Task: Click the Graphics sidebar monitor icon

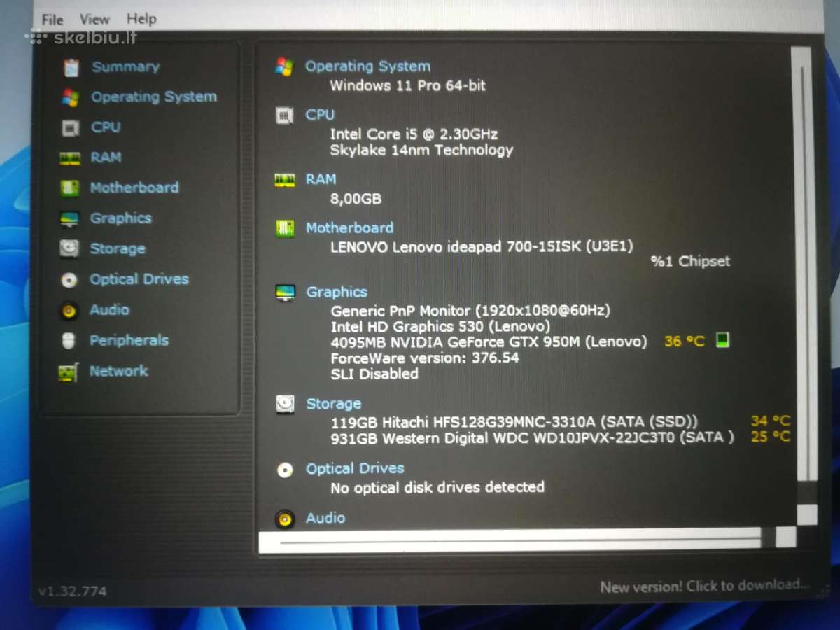Action: [69, 219]
